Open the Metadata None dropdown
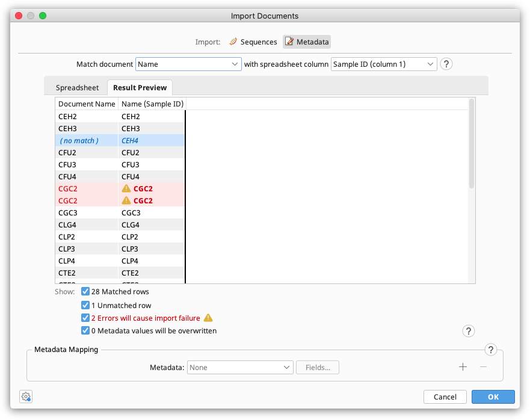 240,367
